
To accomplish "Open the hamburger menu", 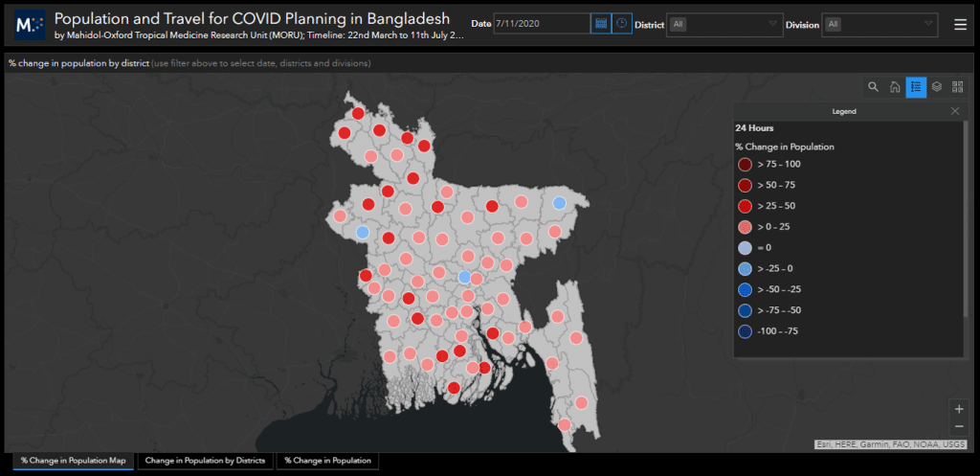I will 960,25.
